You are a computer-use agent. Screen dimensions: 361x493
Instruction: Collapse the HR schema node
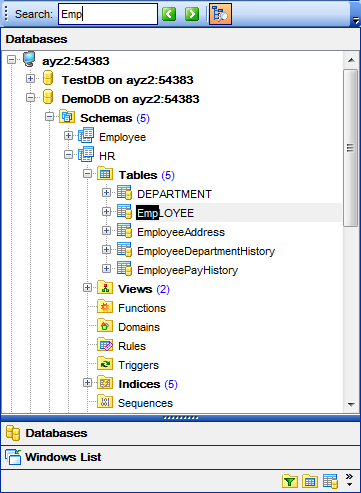point(68,155)
